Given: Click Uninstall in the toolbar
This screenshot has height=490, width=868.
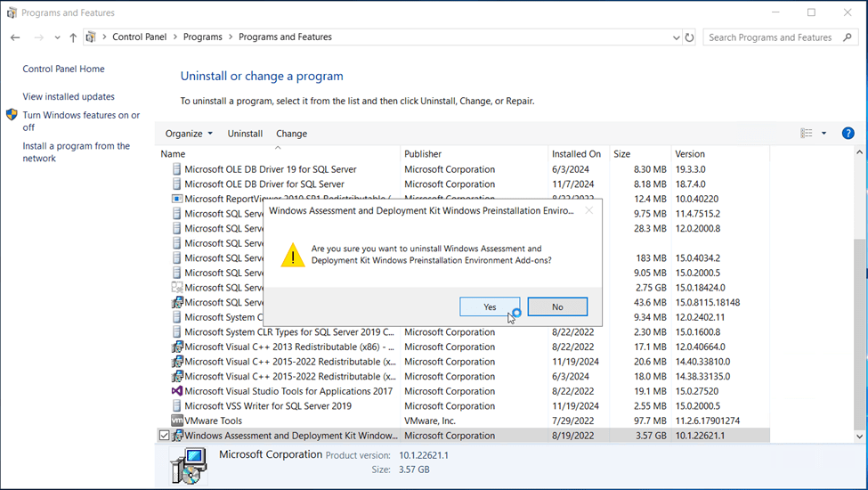Looking at the screenshot, I should (245, 134).
